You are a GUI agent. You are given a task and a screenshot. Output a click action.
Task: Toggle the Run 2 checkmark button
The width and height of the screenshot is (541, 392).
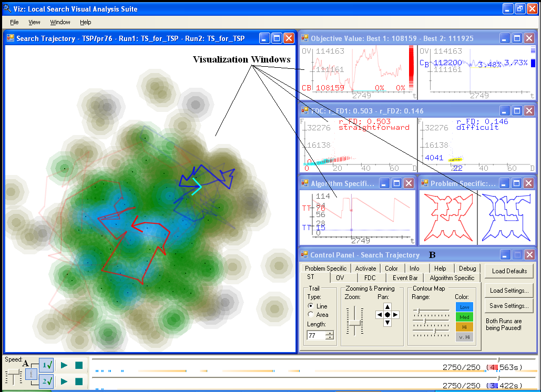(46, 381)
